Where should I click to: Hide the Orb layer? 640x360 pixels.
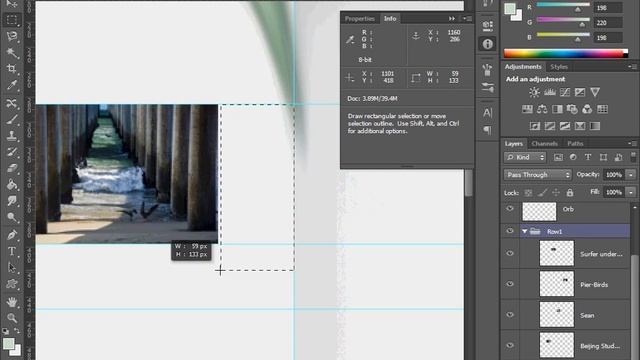click(510, 209)
